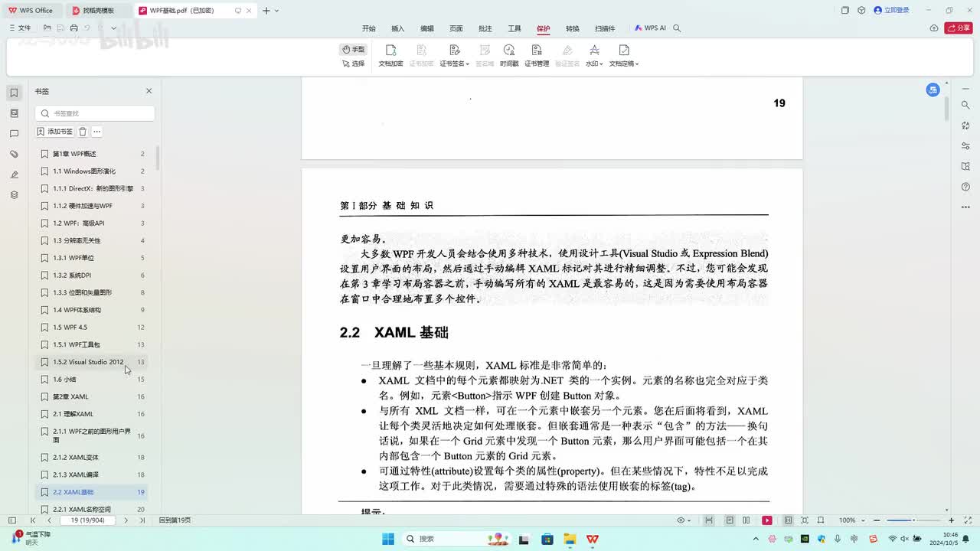Expand the quick toolbar customize arrow

tap(113, 28)
